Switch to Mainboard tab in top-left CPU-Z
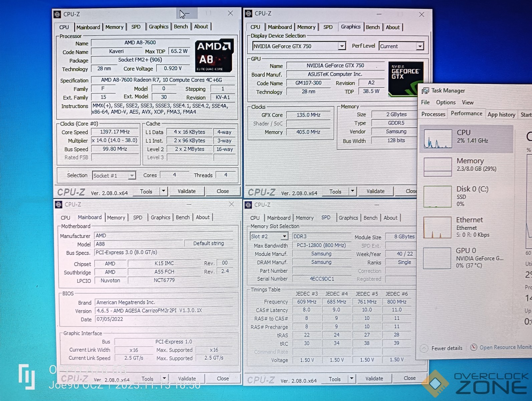This screenshot has height=401, width=532. coord(88,27)
